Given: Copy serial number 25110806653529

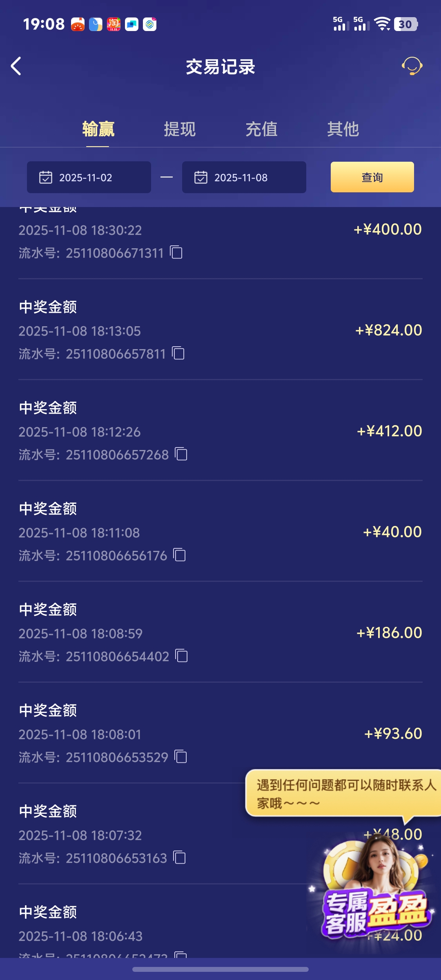Looking at the screenshot, I should pyautogui.click(x=181, y=757).
